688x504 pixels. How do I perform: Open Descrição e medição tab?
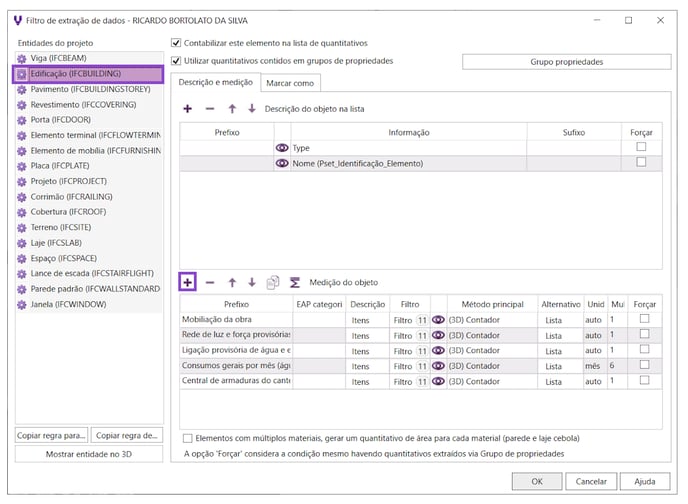[x=215, y=82]
